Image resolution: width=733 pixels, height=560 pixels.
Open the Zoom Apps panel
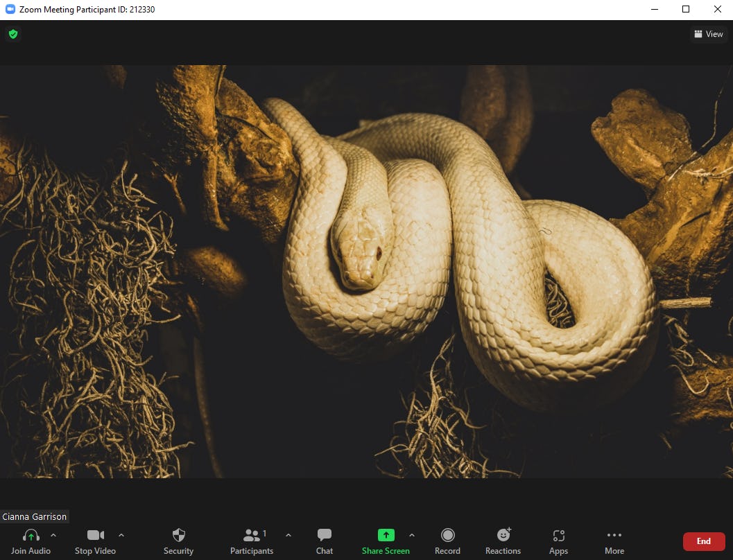(x=558, y=535)
